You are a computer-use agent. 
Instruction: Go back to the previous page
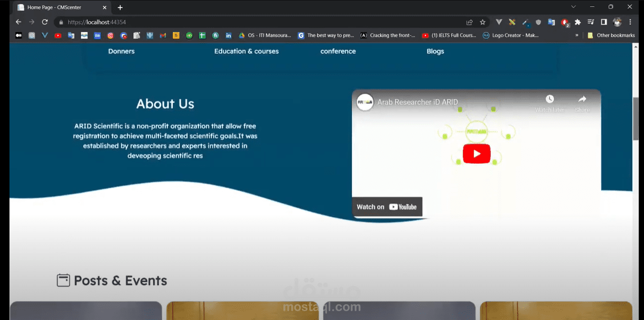pos(18,22)
